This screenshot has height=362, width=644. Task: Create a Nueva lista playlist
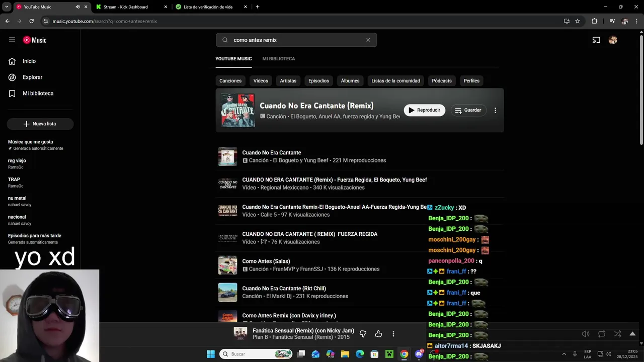[x=40, y=124]
